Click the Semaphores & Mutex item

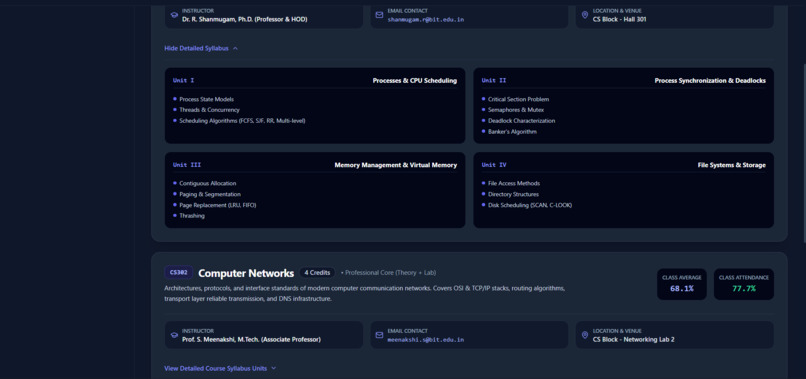pyautogui.click(x=516, y=110)
